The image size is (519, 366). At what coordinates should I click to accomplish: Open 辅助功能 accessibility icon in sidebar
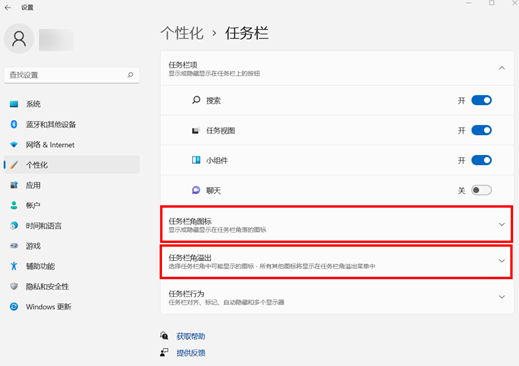(x=14, y=266)
